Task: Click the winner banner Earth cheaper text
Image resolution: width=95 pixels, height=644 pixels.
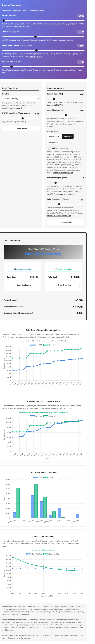Action: 43,254
